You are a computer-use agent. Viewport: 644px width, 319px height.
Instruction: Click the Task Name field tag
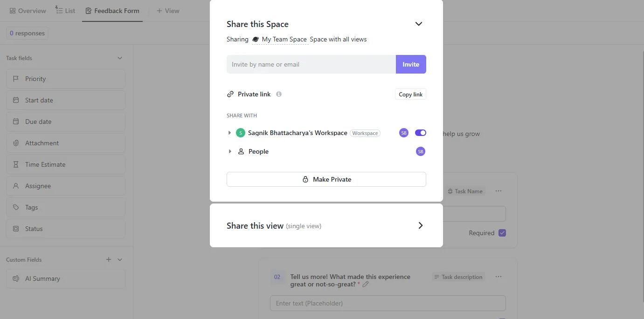tap(465, 191)
